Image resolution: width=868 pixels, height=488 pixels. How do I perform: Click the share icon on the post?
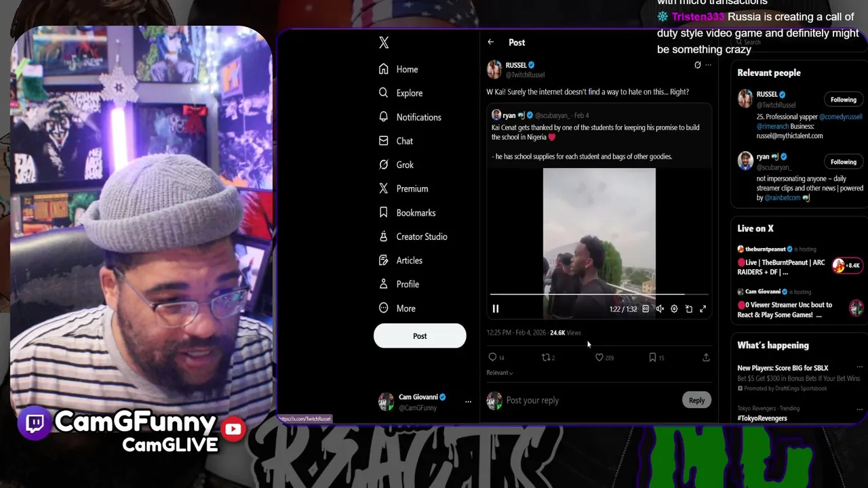[x=706, y=357]
